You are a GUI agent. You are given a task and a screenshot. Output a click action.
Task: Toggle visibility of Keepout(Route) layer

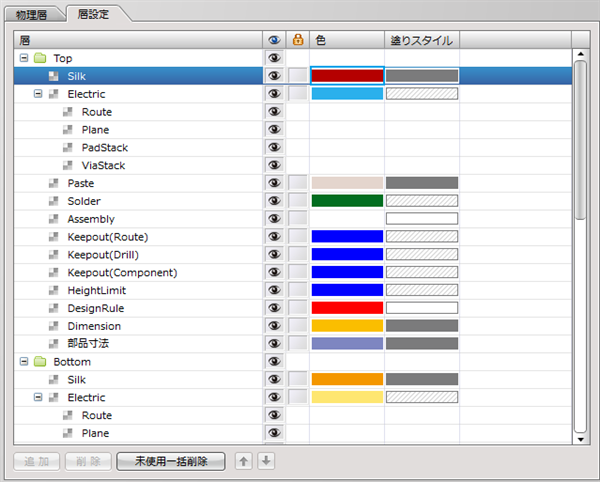click(x=274, y=237)
